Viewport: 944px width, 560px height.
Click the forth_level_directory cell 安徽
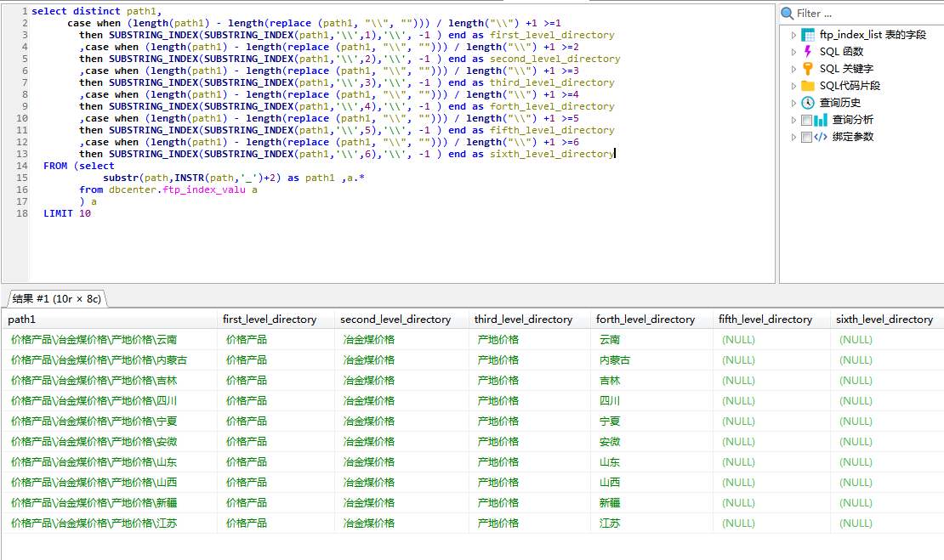(x=651, y=442)
